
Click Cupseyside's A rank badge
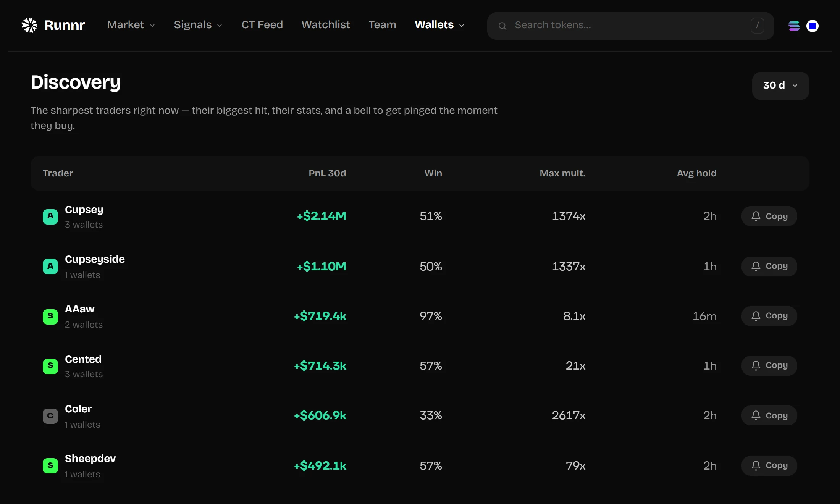[x=50, y=267]
